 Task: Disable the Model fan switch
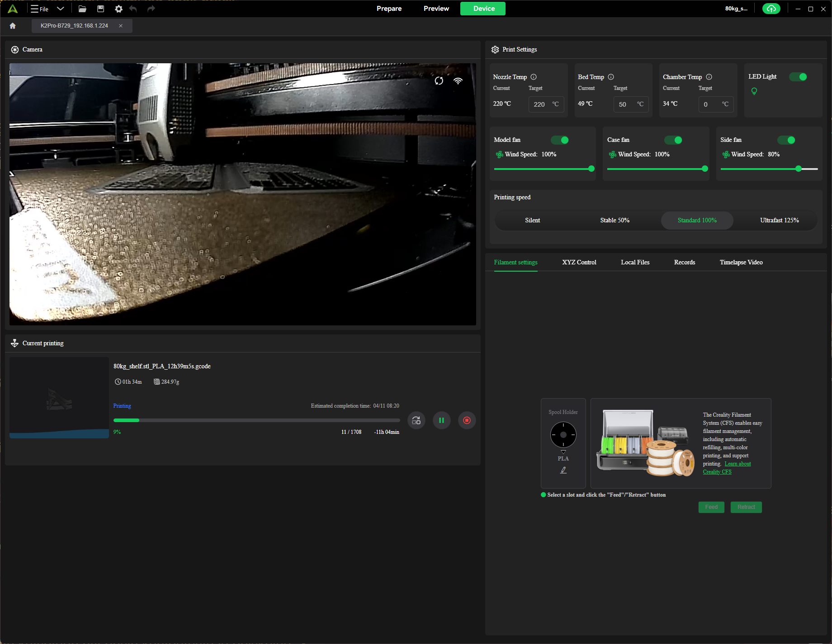tap(560, 140)
